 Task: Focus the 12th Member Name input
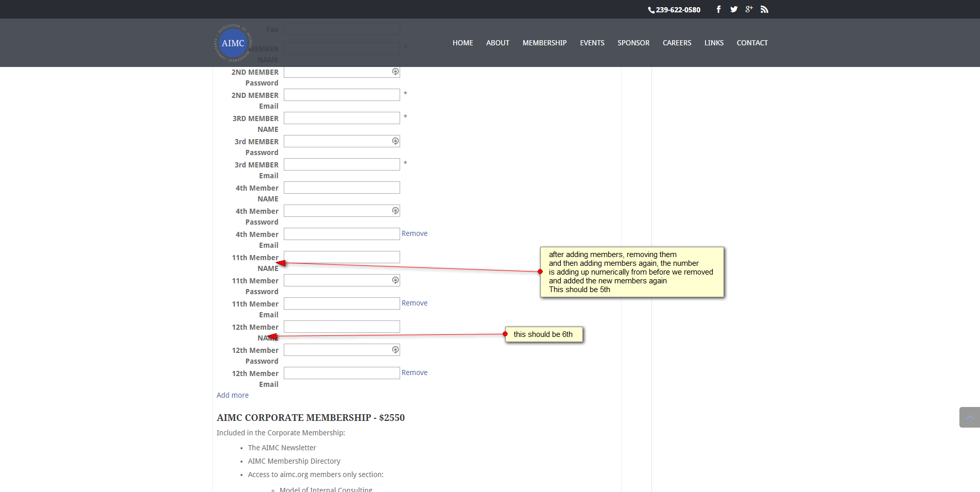[342, 327]
